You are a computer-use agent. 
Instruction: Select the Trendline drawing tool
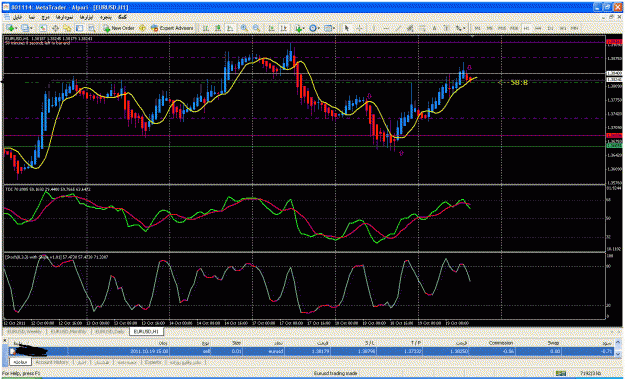tap(398, 28)
